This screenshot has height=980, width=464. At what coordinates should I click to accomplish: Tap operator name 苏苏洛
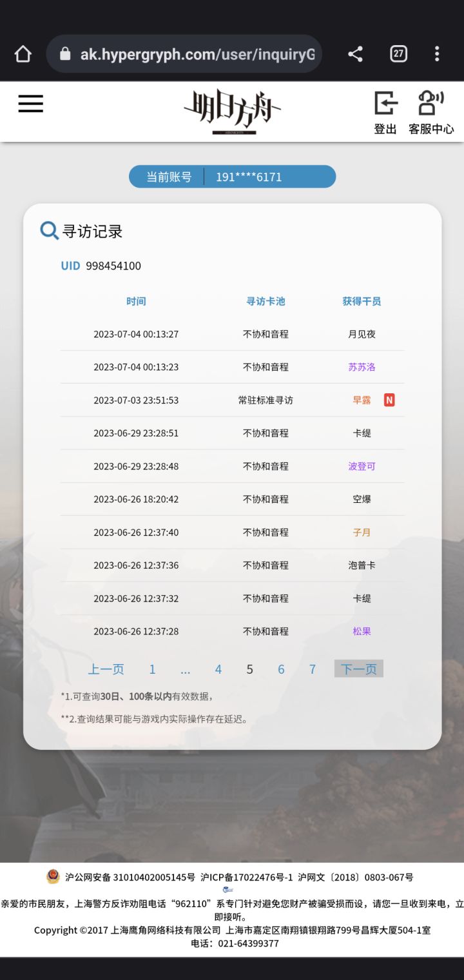click(x=362, y=367)
